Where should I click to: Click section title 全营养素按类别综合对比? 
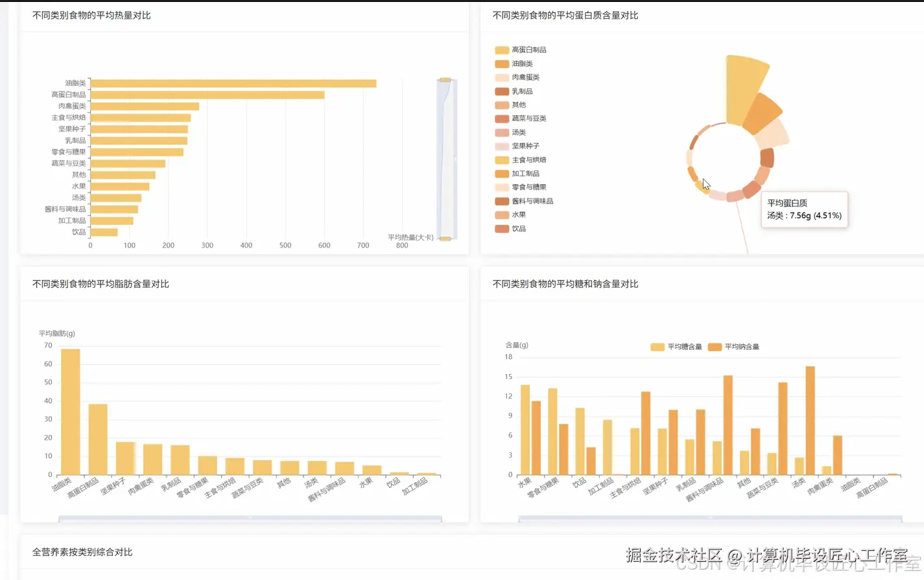tap(82, 552)
